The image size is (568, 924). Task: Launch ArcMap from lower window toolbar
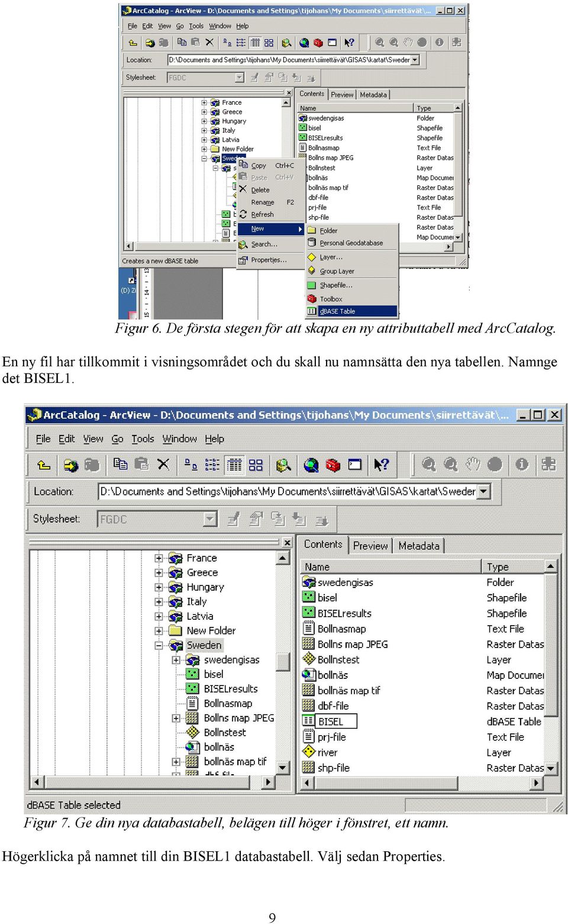311,465
